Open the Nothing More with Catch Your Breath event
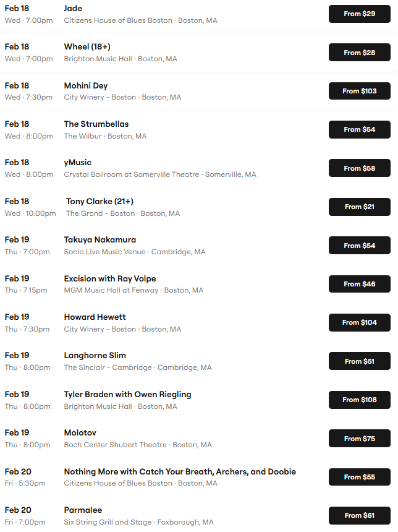Viewport: 398px width, 532px height. (x=180, y=472)
